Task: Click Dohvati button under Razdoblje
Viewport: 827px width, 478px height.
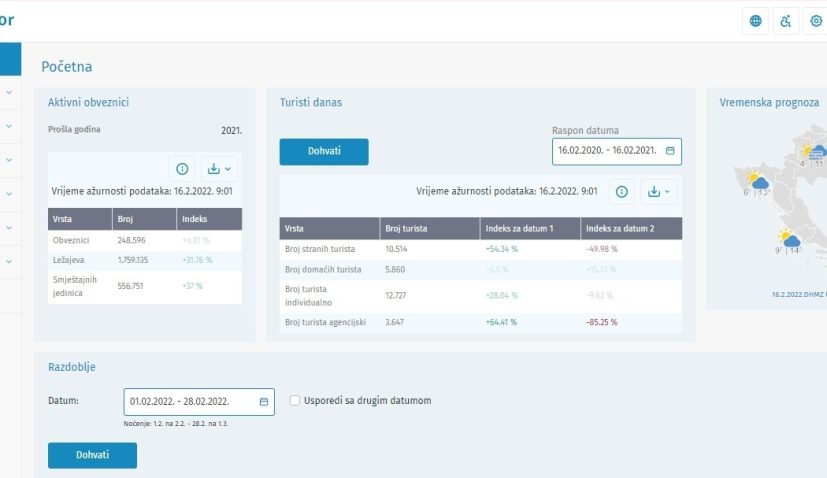Action: click(x=92, y=455)
